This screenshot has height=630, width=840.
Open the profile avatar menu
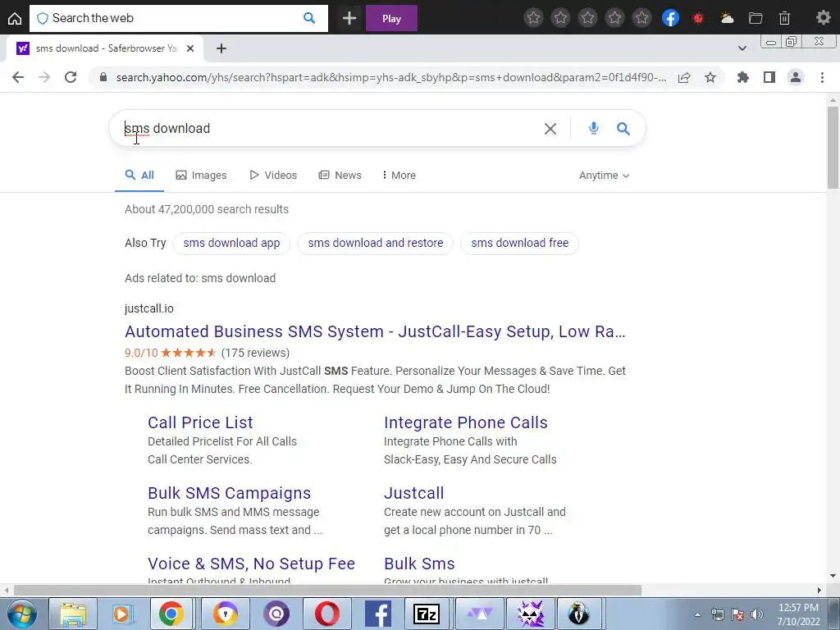coord(796,78)
